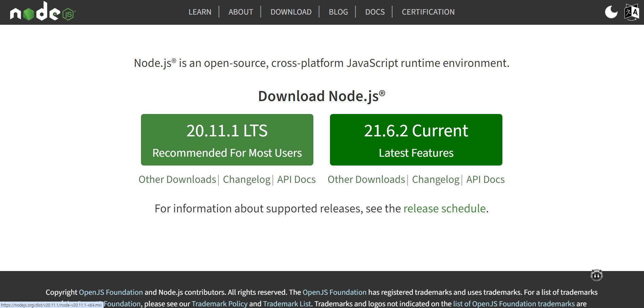View Changelog under 20.11.1 LTS
Image resolution: width=644 pixels, height=308 pixels.
tap(247, 179)
